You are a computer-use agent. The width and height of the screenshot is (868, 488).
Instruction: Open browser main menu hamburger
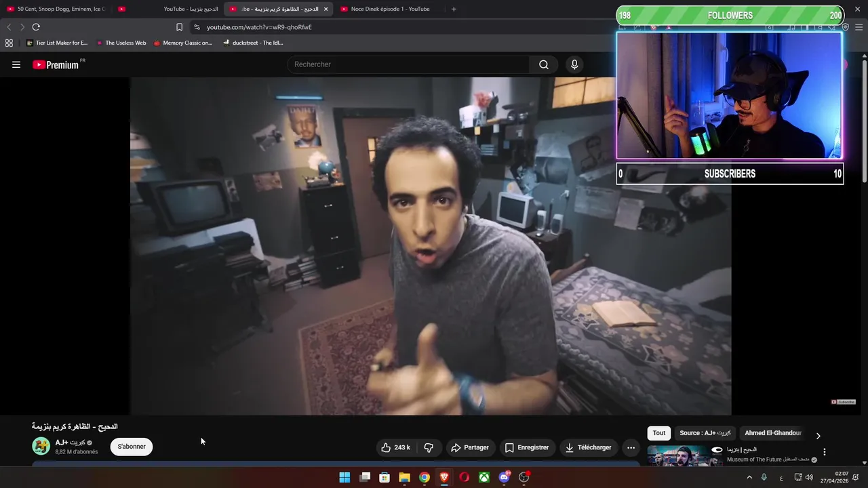click(859, 27)
